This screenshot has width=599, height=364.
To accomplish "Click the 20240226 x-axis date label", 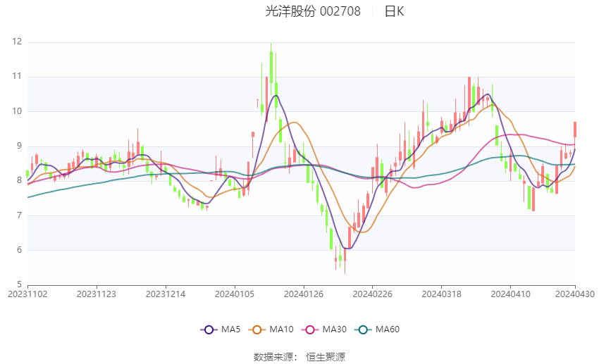I will (x=373, y=294).
